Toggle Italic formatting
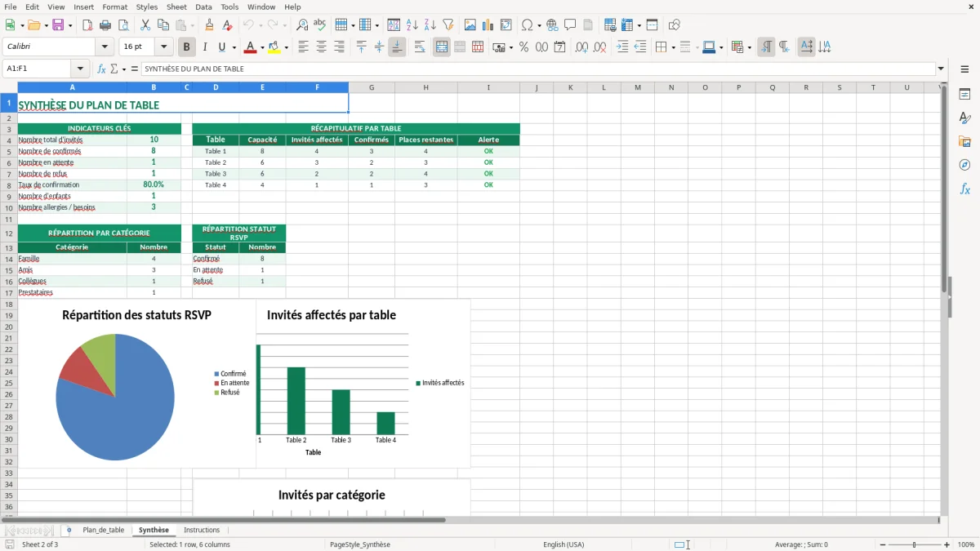Image resolution: width=980 pixels, height=551 pixels. (204, 47)
